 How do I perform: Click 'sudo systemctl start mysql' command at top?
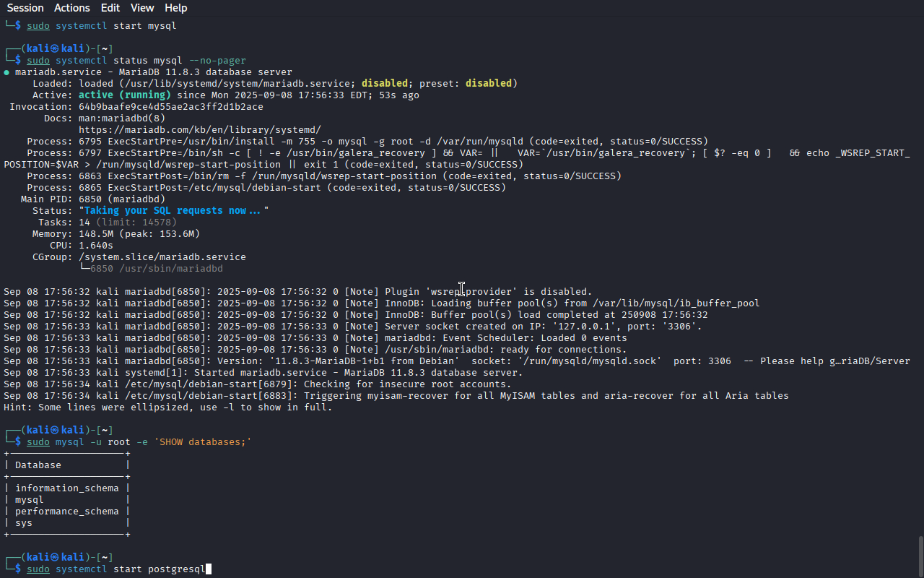coord(102,25)
